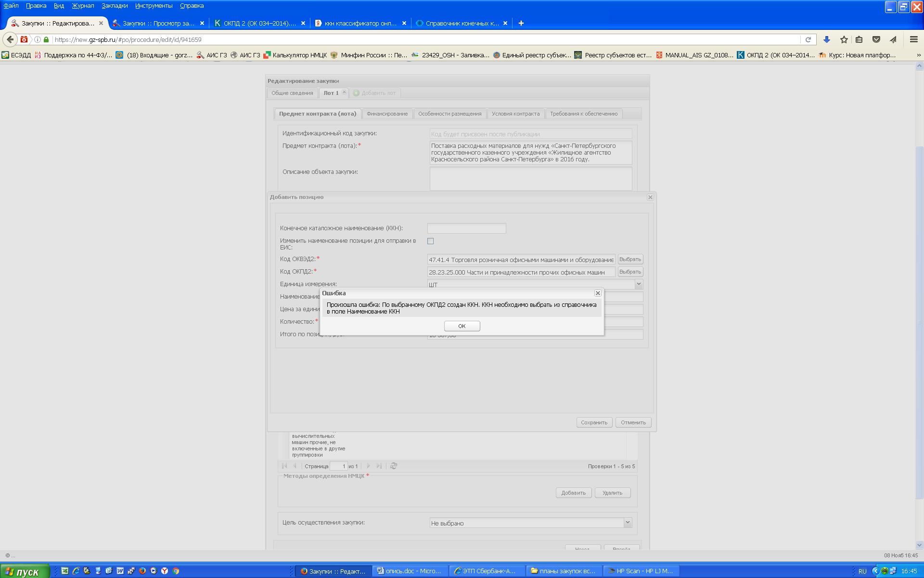Screen dimensions: 924x578
Task: Open the Firefox hamburger menu
Action: click(x=913, y=39)
